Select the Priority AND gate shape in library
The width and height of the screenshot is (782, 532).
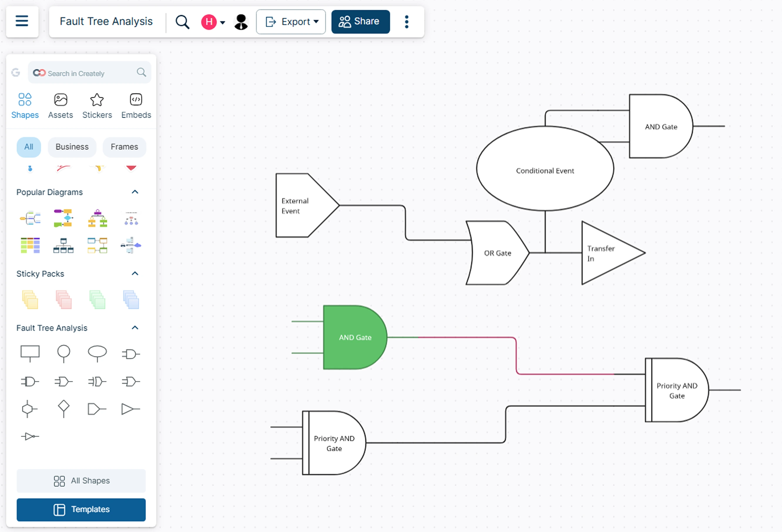pyautogui.click(x=30, y=382)
